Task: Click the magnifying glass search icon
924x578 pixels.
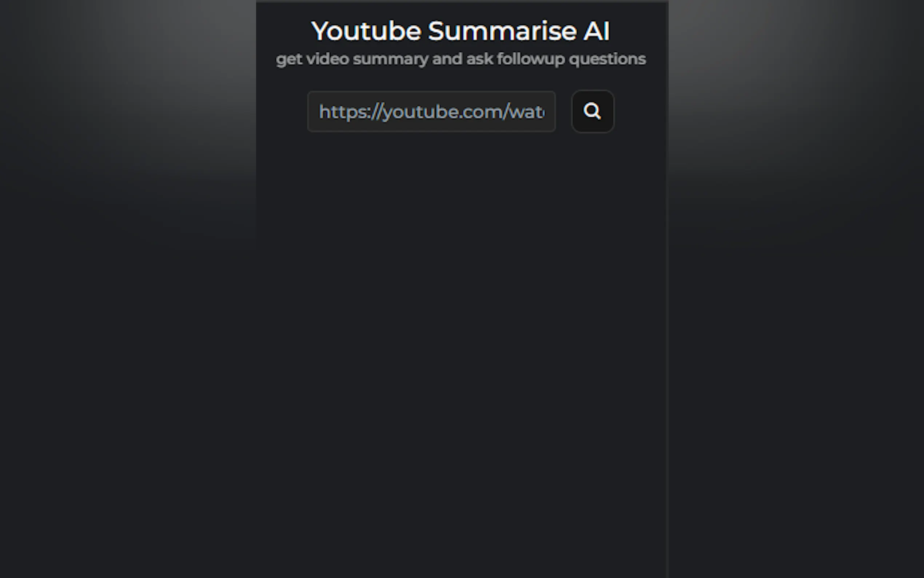Action: pos(593,111)
